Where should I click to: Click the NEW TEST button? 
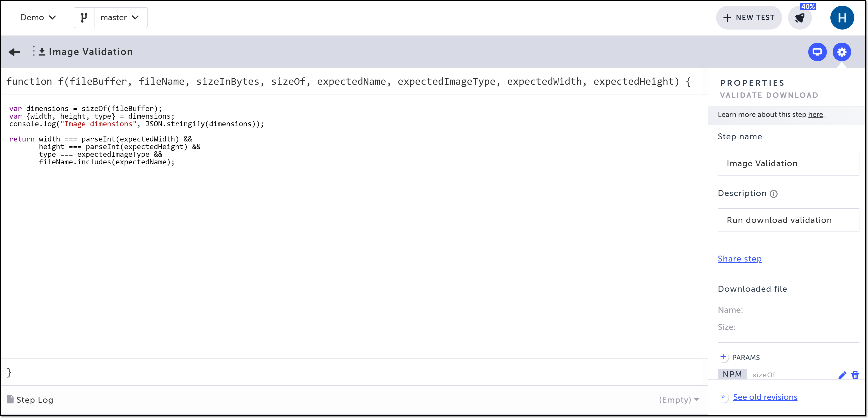click(x=749, y=18)
